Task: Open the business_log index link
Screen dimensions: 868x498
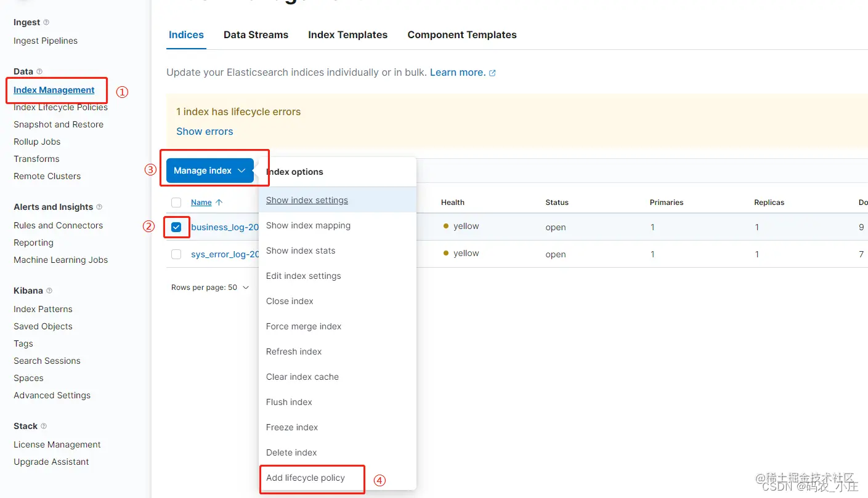Action: pyautogui.click(x=225, y=227)
